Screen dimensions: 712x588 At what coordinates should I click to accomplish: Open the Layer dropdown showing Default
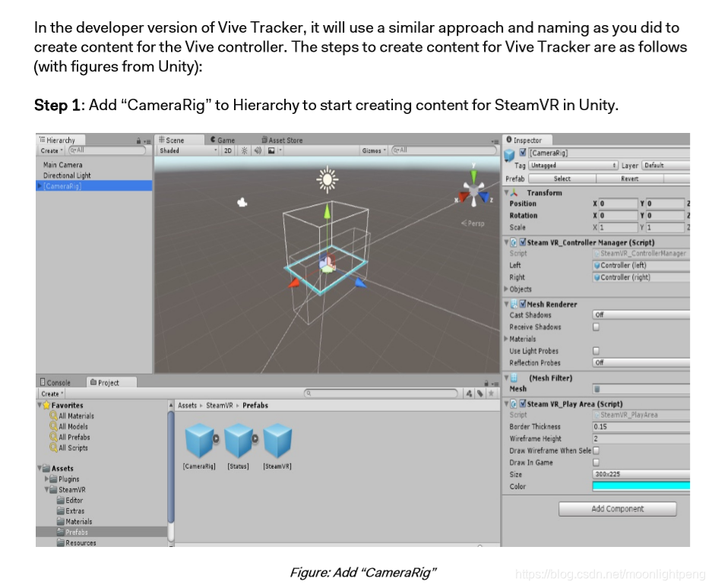(x=666, y=166)
